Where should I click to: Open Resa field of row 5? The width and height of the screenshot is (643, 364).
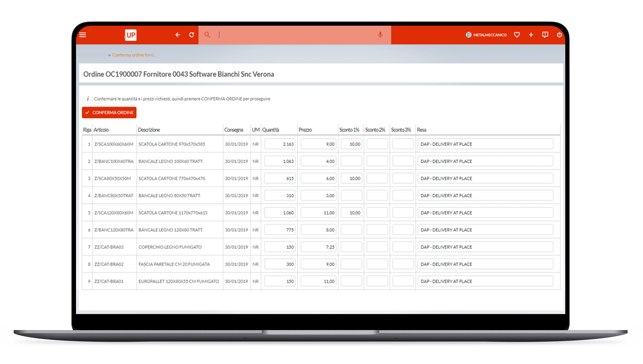485,213
